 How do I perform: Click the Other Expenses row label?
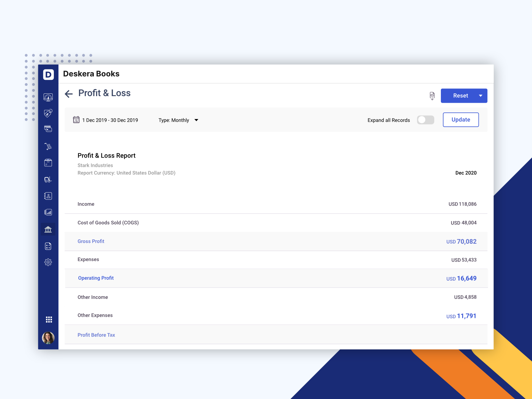pyautogui.click(x=95, y=315)
